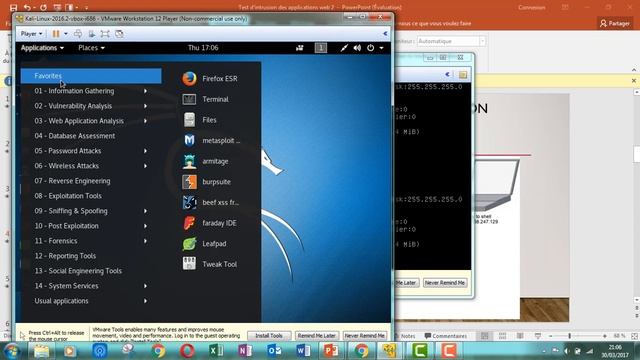Open Outlook from the Windows taskbar
Viewport: 640px width, 360px height.
coord(274,350)
